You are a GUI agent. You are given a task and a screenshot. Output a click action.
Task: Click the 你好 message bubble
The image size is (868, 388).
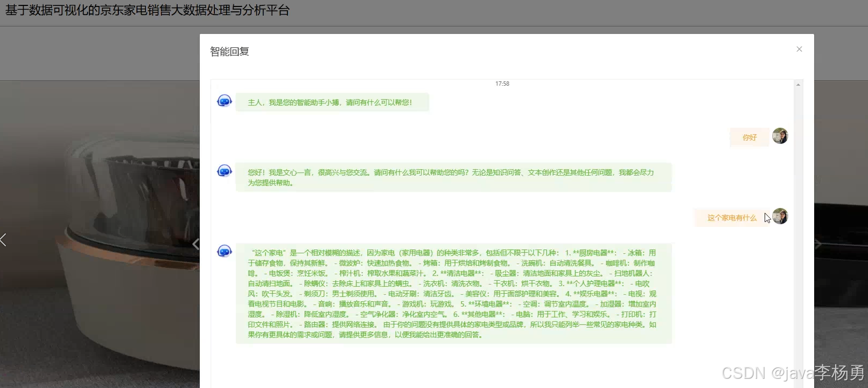[x=750, y=137]
